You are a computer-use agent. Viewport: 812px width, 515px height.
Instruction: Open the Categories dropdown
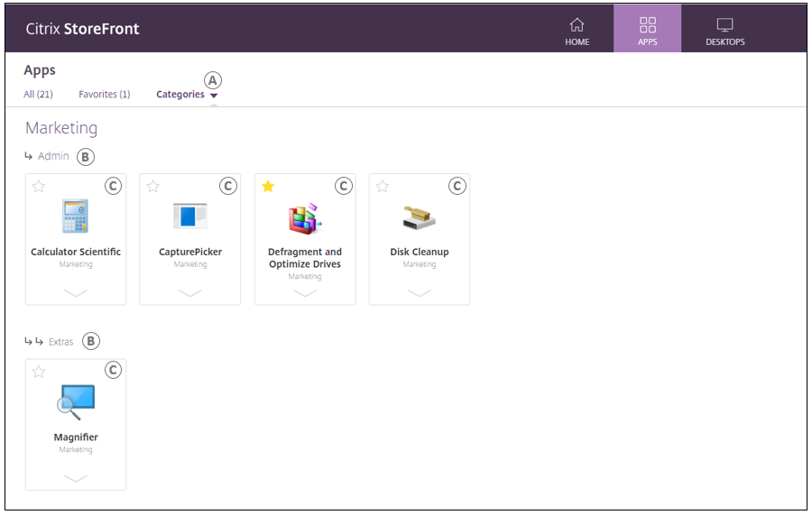pyautogui.click(x=187, y=94)
